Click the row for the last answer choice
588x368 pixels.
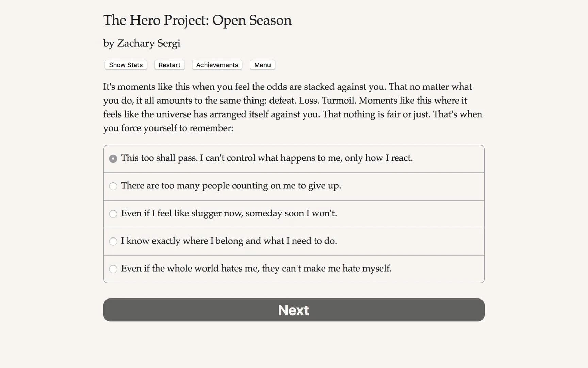coord(293,269)
